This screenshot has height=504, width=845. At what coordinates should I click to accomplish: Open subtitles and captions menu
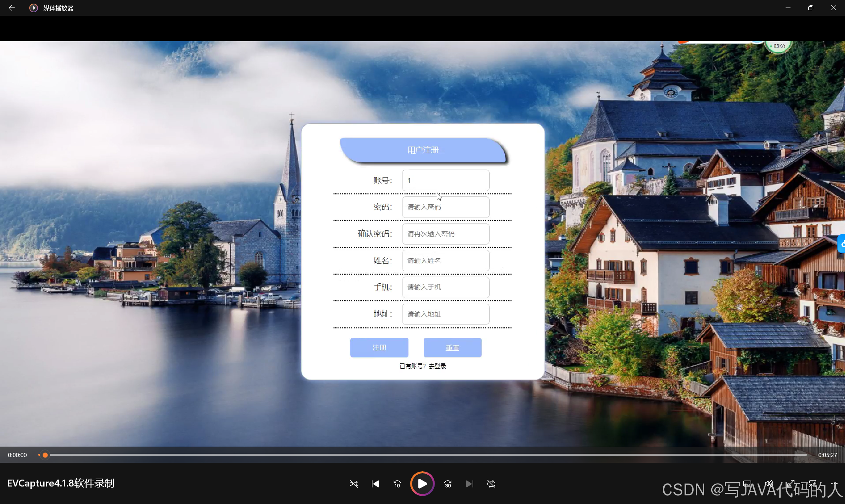[x=747, y=483]
